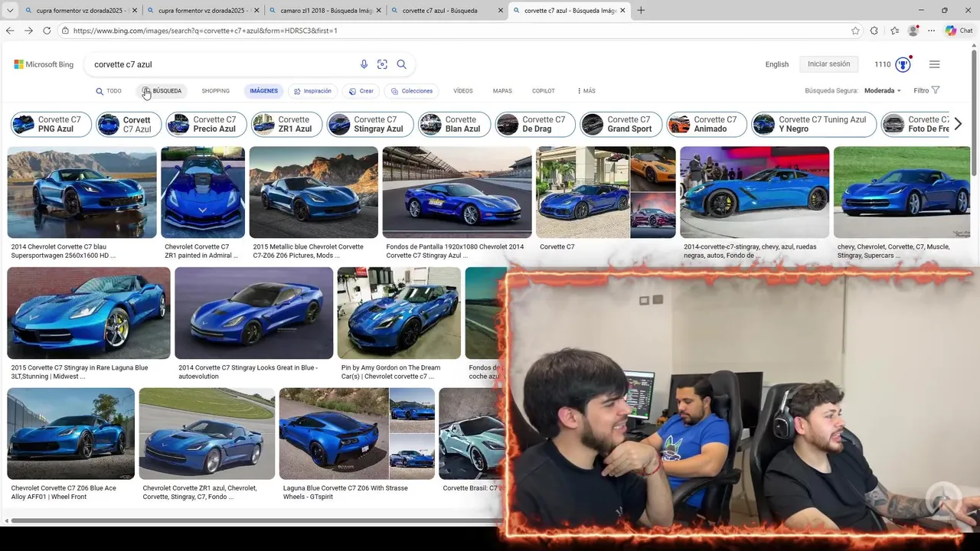This screenshot has height=551, width=980.
Task: Click the magnifier search button in Bing box
Action: click(401, 64)
